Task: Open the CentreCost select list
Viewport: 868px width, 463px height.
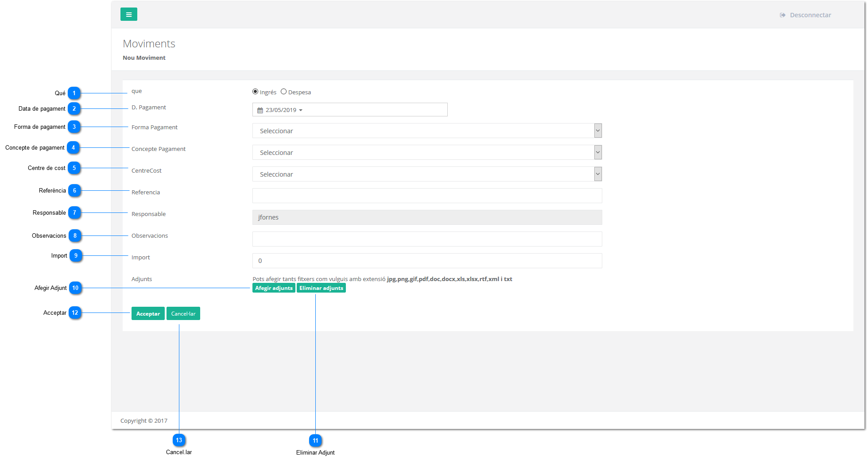Action: [x=426, y=174]
